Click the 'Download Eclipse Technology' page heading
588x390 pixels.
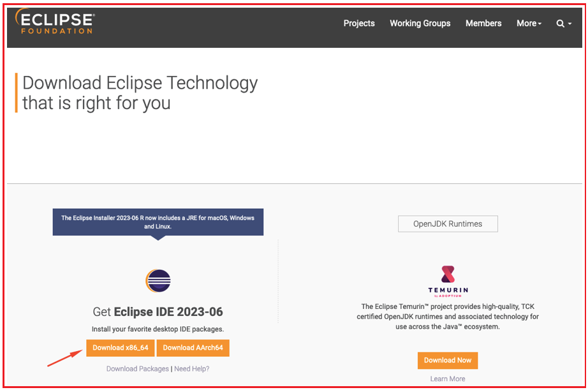[x=140, y=93]
